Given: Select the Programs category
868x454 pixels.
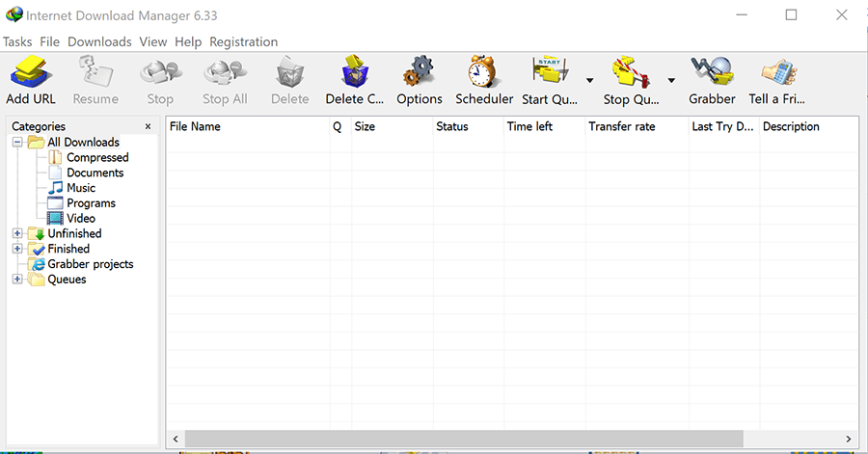Looking at the screenshot, I should (x=91, y=203).
